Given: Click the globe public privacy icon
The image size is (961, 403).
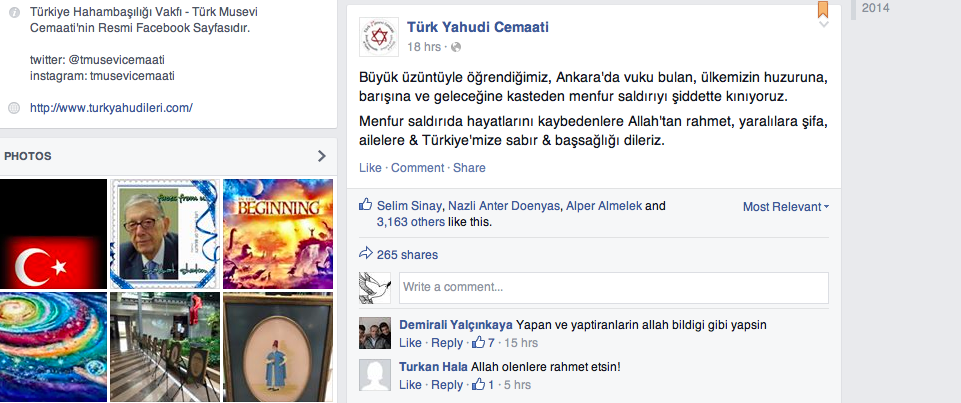Looking at the screenshot, I should [x=456, y=47].
